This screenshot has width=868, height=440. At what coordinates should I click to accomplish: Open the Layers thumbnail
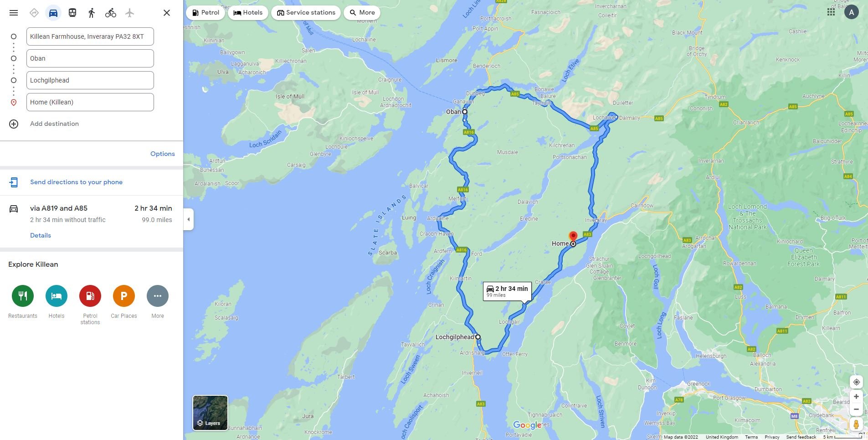(210, 413)
